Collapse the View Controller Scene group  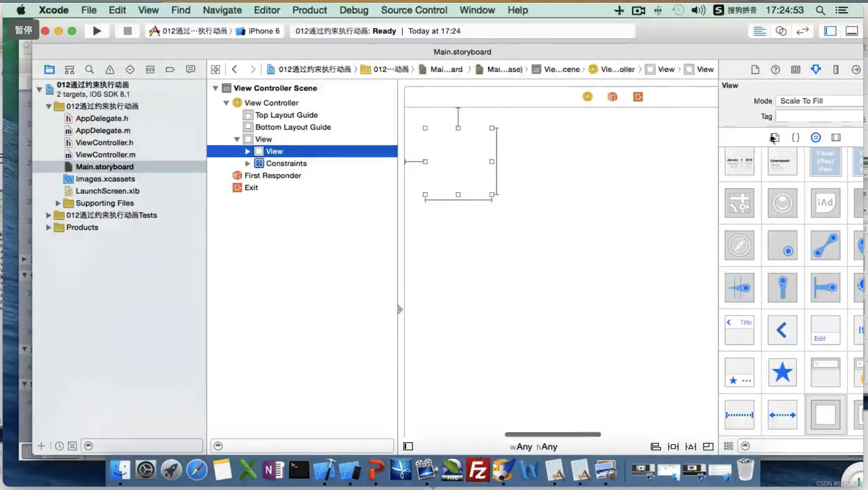point(215,88)
